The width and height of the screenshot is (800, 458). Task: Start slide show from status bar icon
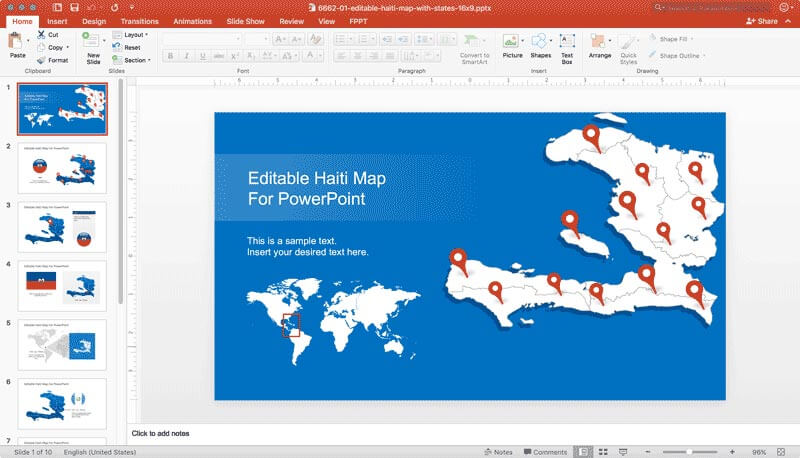(623, 452)
